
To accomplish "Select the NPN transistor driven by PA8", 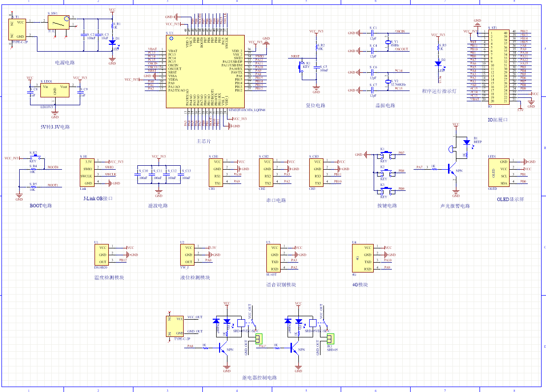I will (x=223, y=348).
